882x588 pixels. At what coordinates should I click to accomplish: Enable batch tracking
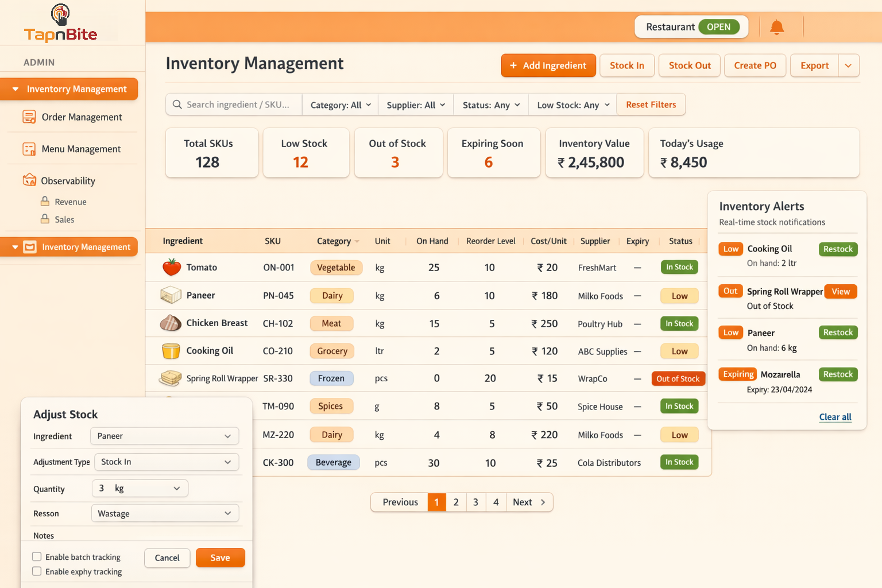click(37, 556)
